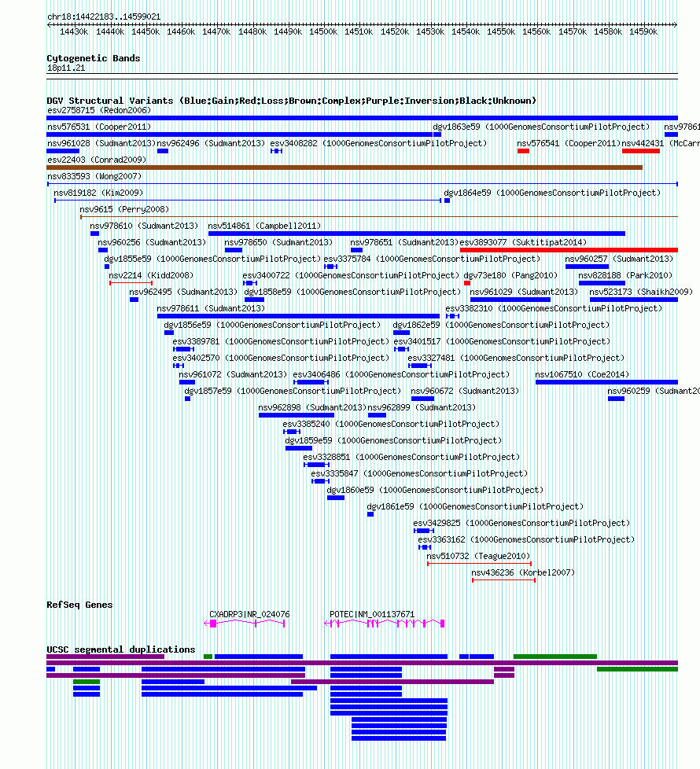The image size is (700, 769).
Task: Click the DGV Structural Variants track title
Action: [x=291, y=101]
